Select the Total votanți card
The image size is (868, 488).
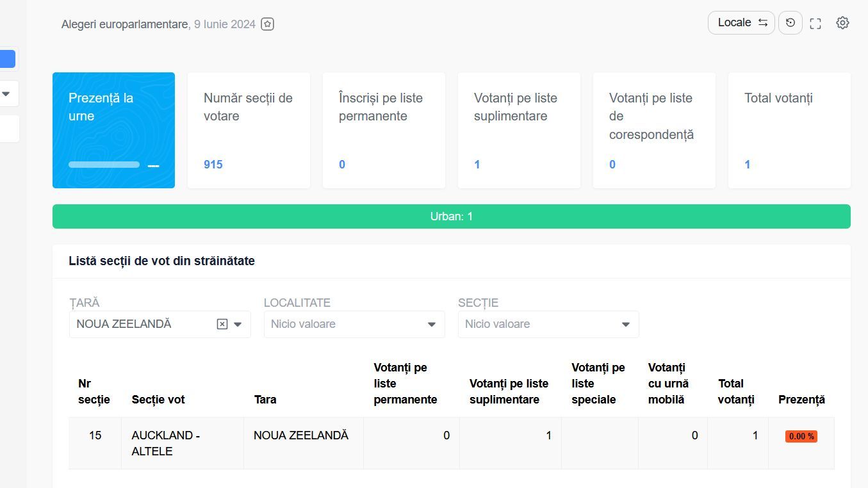789,130
